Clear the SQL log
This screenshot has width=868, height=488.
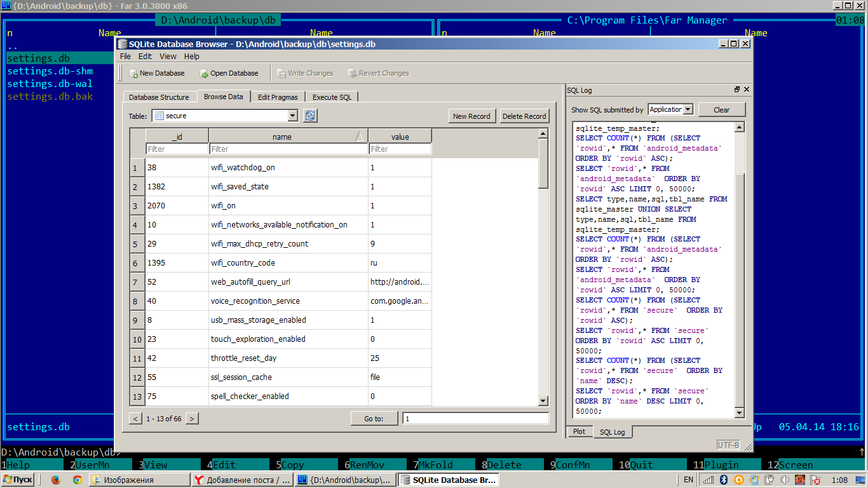[721, 110]
